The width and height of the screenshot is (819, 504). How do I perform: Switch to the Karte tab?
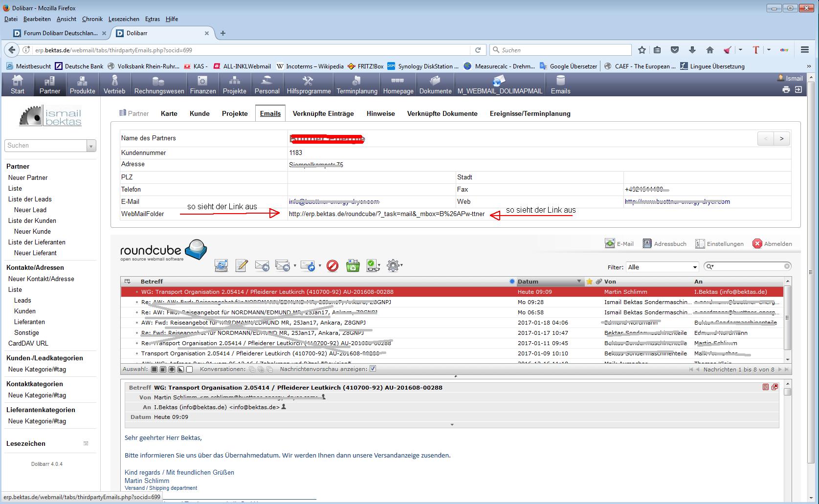click(x=169, y=113)
